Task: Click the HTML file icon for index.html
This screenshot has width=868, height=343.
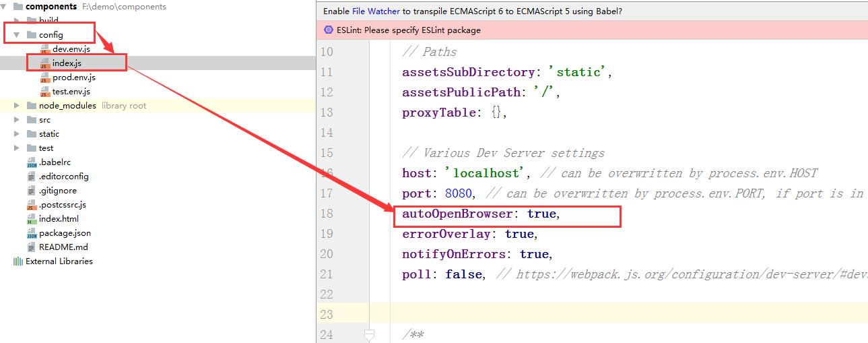Action: pyautogui.click(x=32, y=219)
